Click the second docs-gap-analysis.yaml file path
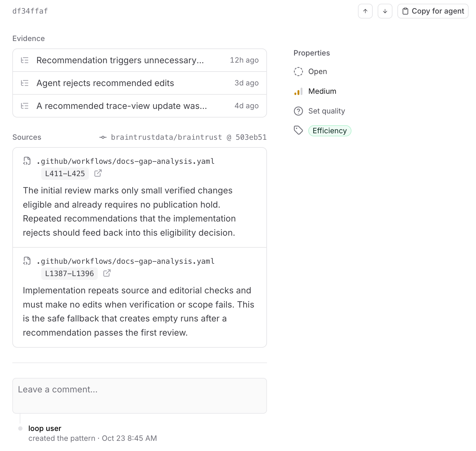This screenshot has height=451, width=476. [125, 261]
